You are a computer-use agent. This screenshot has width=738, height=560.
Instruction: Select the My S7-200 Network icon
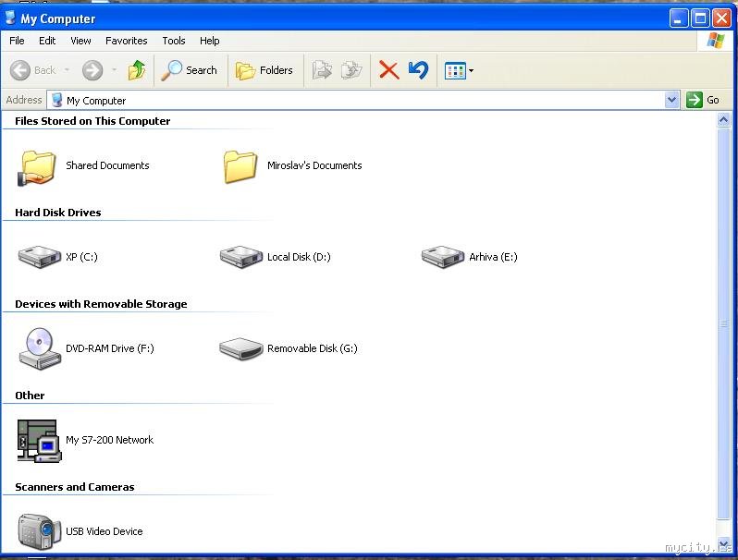(39, 441)
